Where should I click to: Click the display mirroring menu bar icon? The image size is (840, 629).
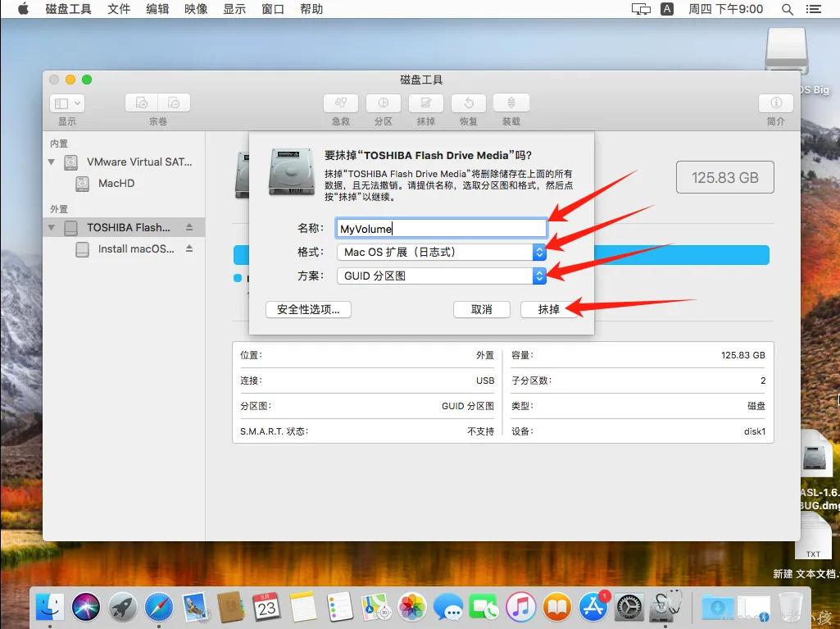point(641,9)
